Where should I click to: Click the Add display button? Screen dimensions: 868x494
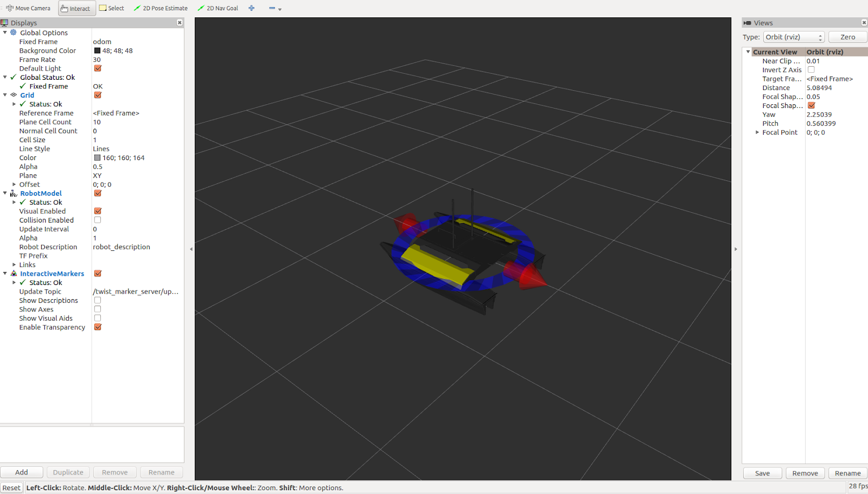pyautogui.click(x=22, y=472)
